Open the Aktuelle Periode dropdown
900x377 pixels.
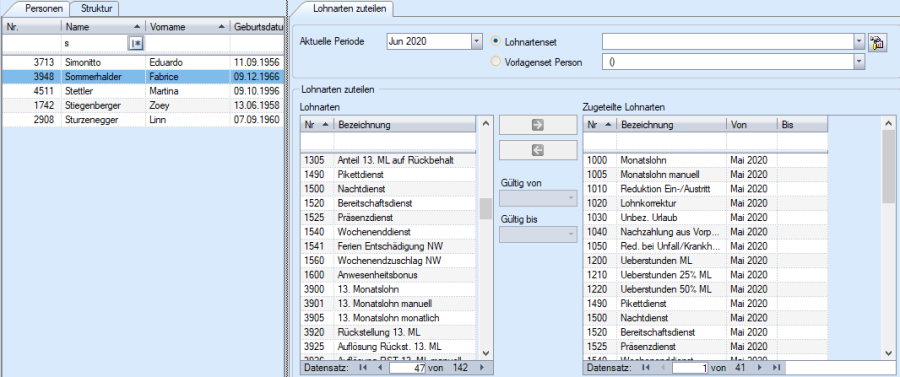(x=476, y=41)
